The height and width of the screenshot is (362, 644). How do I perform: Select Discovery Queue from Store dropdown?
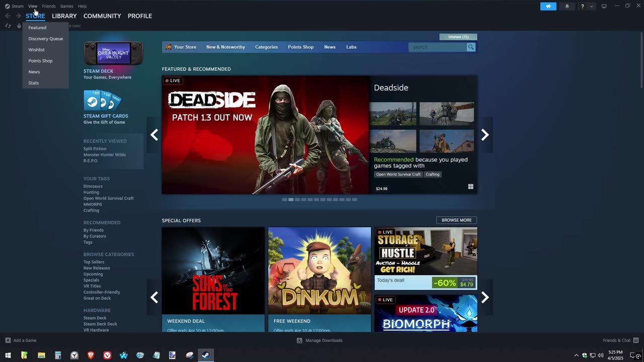[x=45, y=39]
